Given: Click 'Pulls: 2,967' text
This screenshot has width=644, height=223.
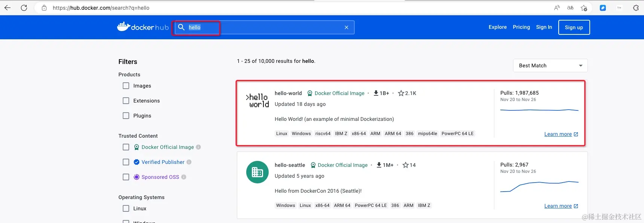Looking at the screenshot, I should click(x=514, y=165).
